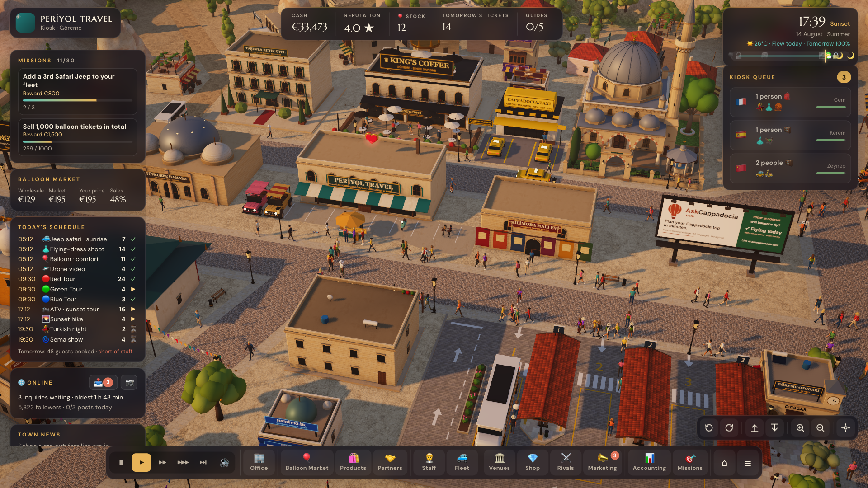Open Marketing with 3 notifications
The height and width of the screenshot is (488, 868).
click(x=603, y=462)
